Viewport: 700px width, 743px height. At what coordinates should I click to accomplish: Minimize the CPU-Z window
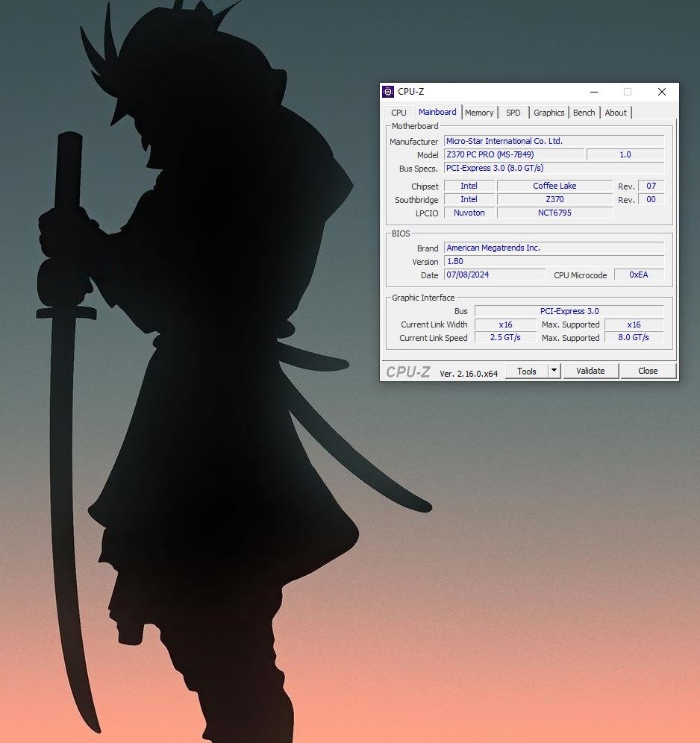(x=594, y=92)
